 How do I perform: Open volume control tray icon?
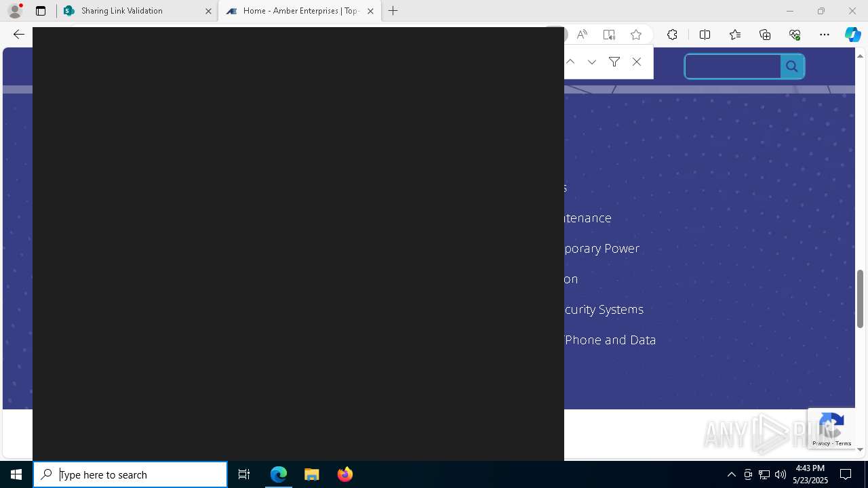(780, 474)
